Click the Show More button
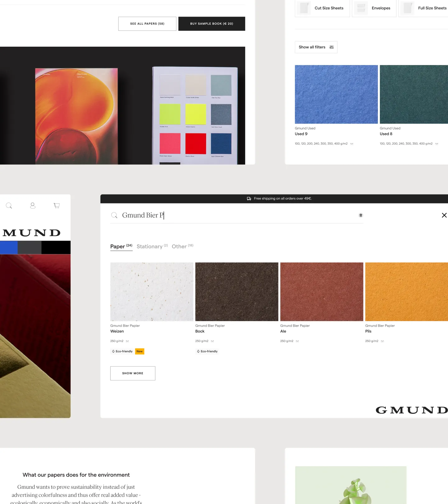This screenshot has width=448, height=504. coord(133,373)
